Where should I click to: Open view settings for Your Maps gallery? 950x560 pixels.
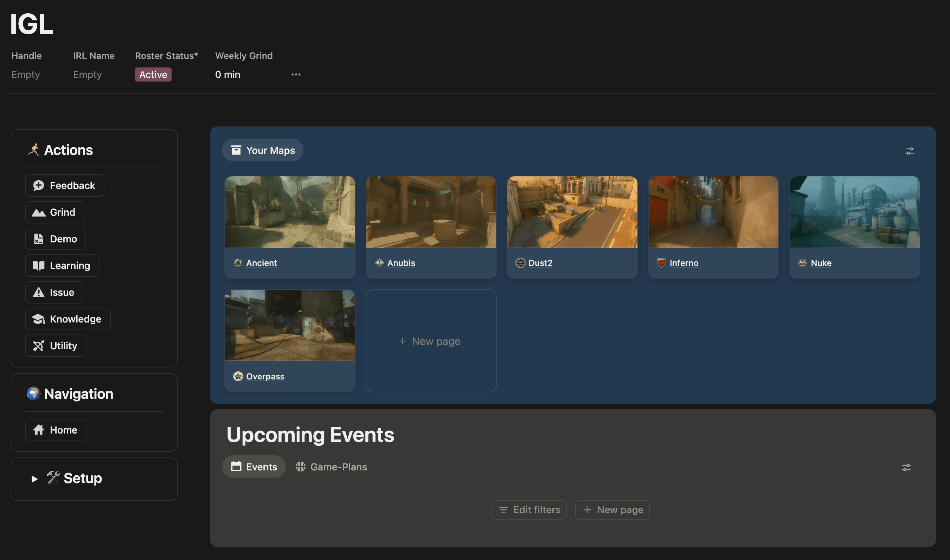pos(909,151)
